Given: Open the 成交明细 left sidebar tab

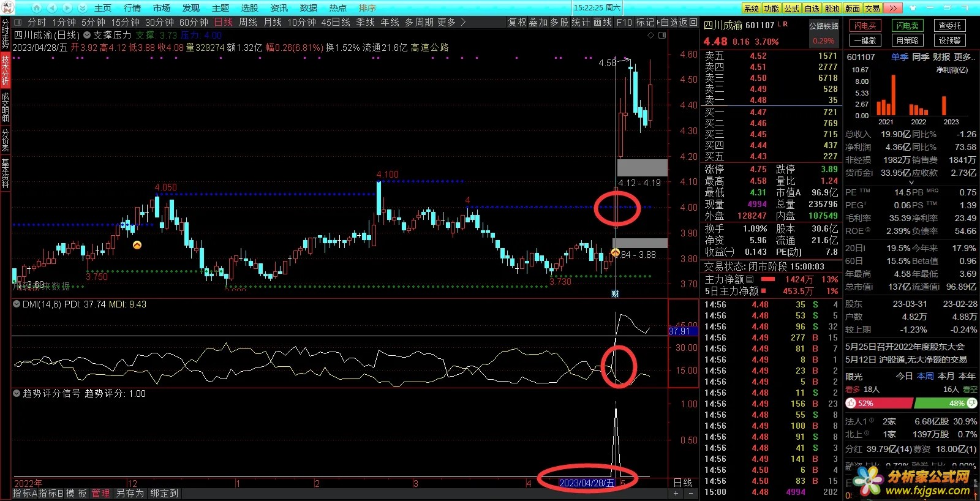Looking at the screenshot, I should pyautogui.click(x=5, y=108).
